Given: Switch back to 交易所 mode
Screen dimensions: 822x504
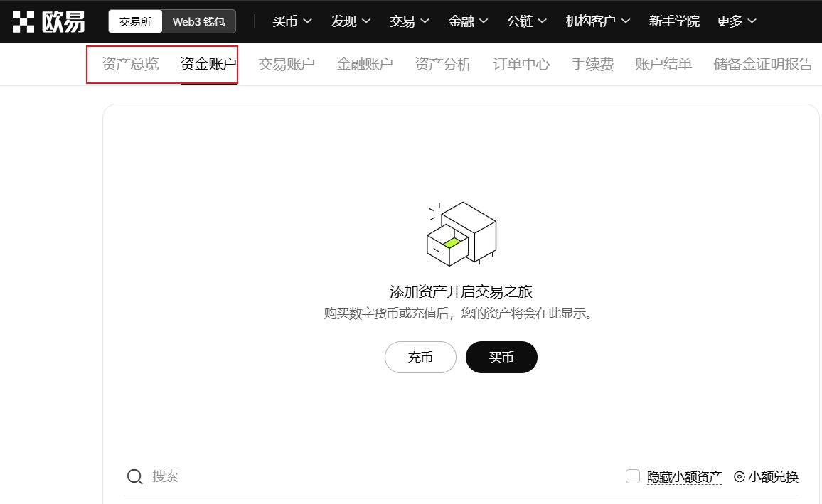Looking at the screenshot, I should [x=135, y=21].
